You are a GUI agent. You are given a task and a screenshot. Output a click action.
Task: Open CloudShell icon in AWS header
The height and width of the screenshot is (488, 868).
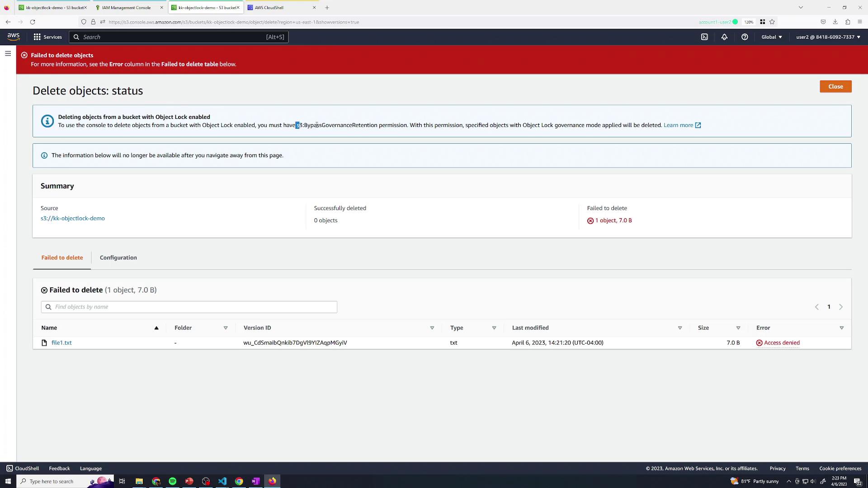point(704,37)
